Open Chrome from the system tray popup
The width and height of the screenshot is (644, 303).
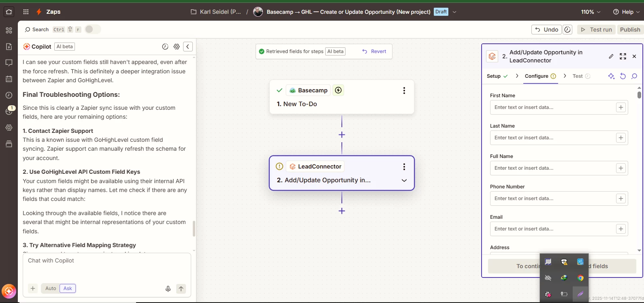pyautogui.click(x=580, y=278)
